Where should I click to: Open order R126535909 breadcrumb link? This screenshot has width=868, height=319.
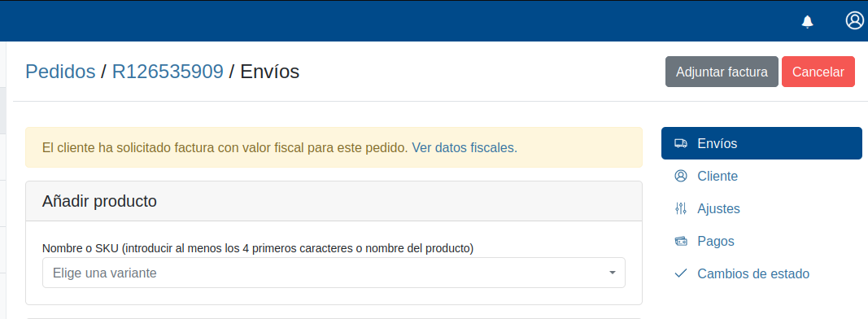pyautogui.click(x=168, y=72)
